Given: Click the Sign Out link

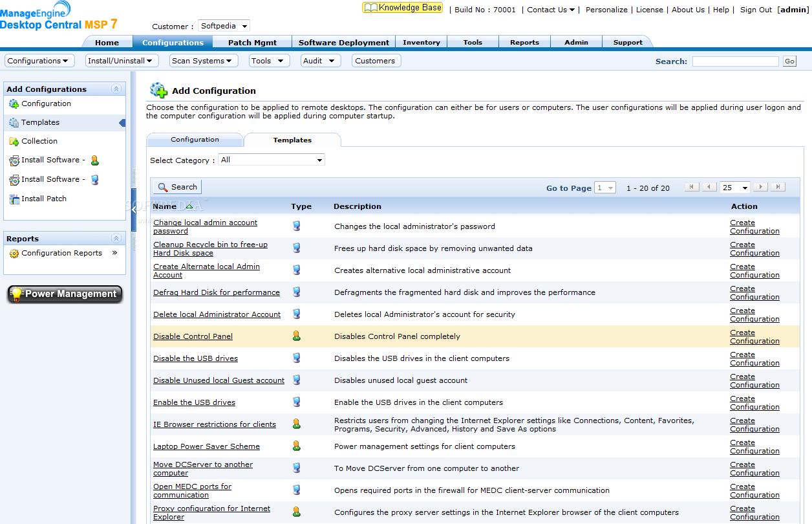Looking at the screenshot, I should tap(756, 10).
